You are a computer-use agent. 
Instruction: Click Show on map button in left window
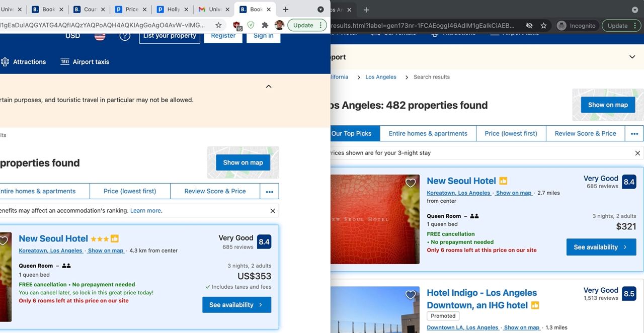pos(243,162)
